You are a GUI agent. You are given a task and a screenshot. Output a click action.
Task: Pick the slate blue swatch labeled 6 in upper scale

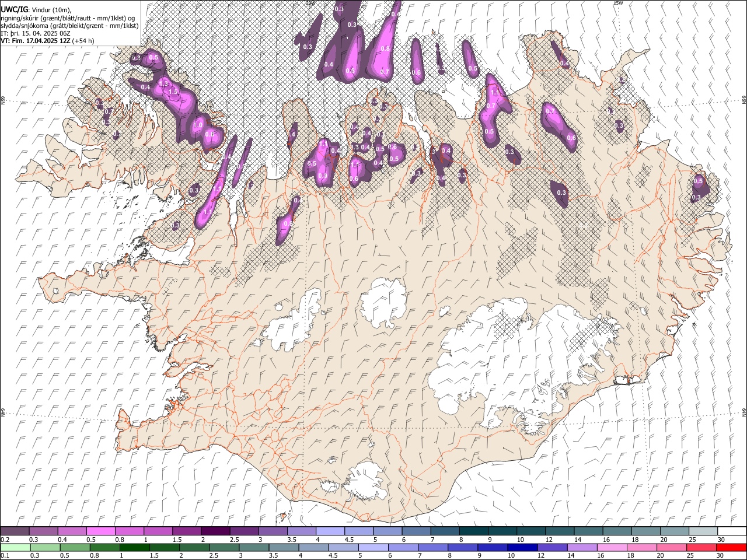tap(417, 531)
